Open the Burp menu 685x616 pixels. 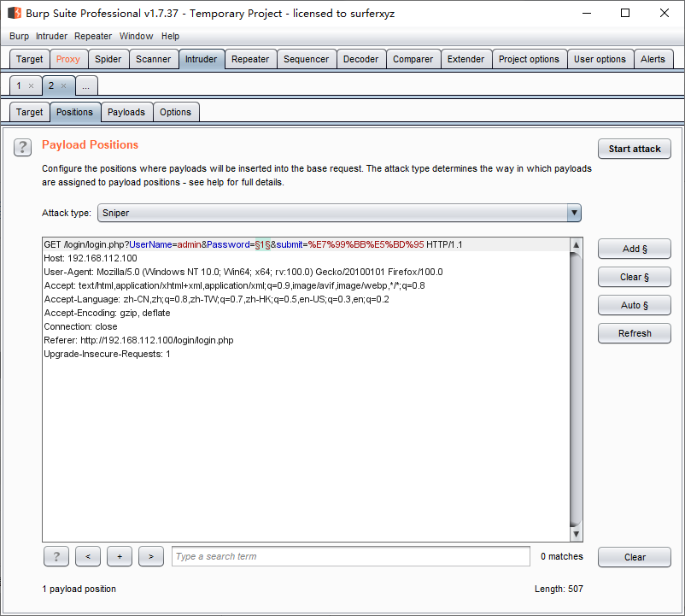click(20, 36)
